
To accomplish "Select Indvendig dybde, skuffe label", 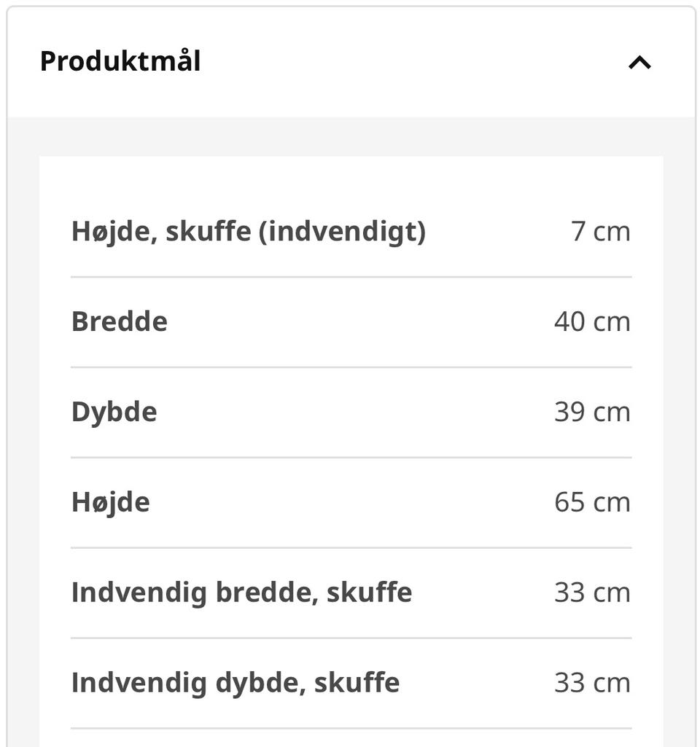I will pyautogui.click(x=236, y=683).
